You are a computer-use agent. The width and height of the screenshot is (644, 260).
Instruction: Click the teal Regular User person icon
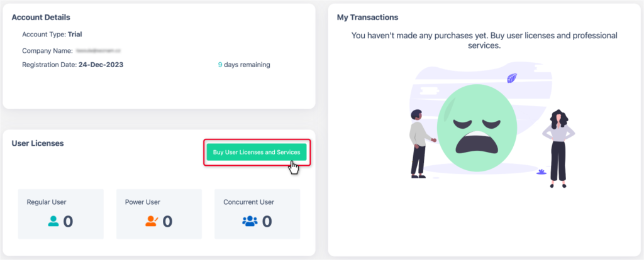tap(53, 221)
